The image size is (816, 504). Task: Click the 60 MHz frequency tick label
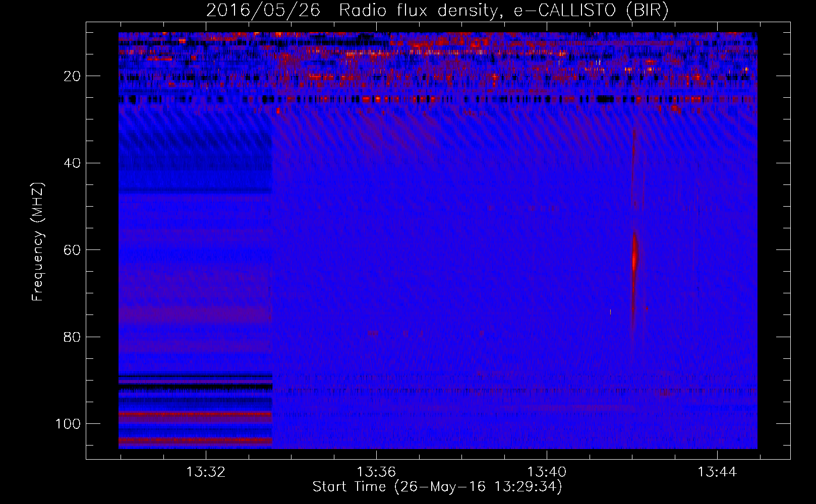coord(72,250)
